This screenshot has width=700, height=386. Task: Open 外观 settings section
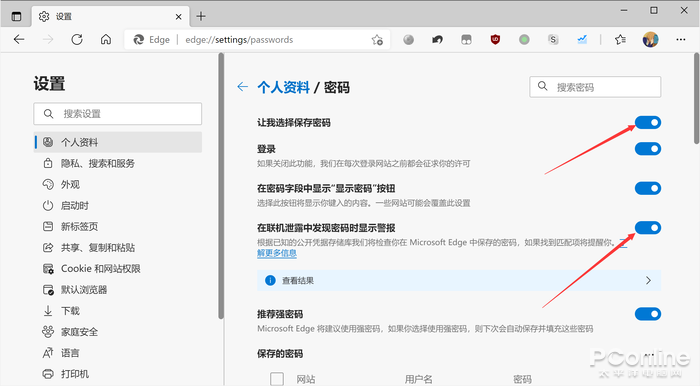point(61,184)
